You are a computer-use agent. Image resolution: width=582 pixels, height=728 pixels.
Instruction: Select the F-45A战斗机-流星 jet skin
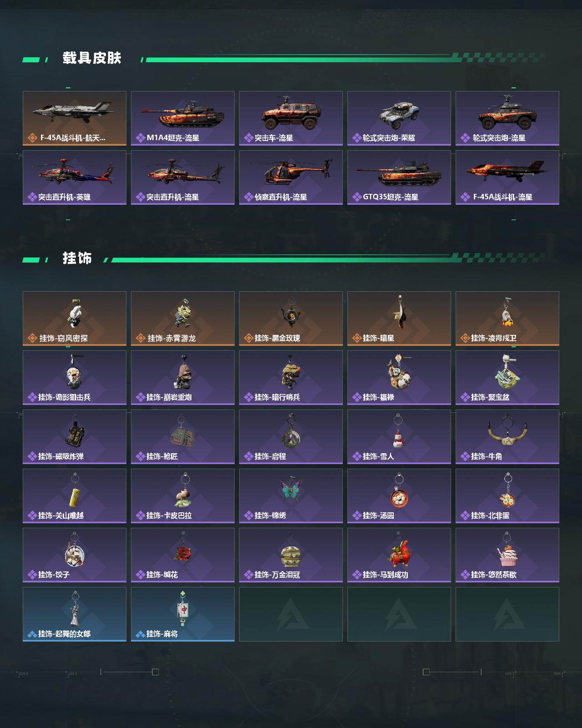pos(507,177)
